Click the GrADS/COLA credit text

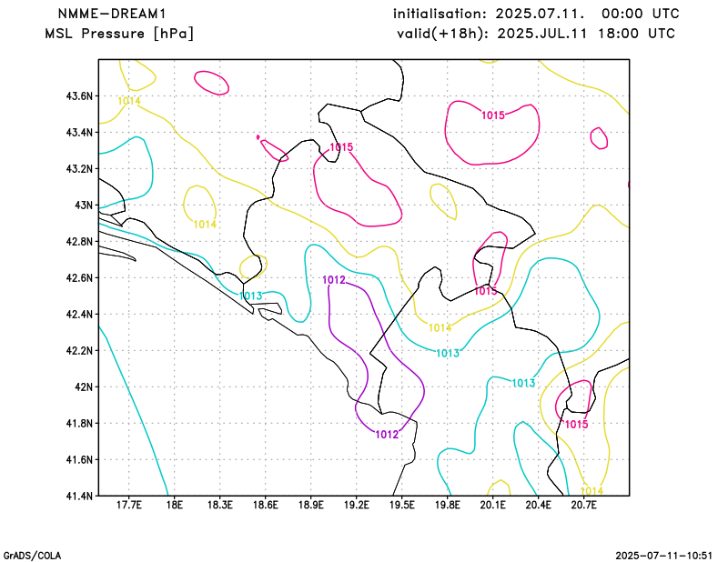click(32, 556)
